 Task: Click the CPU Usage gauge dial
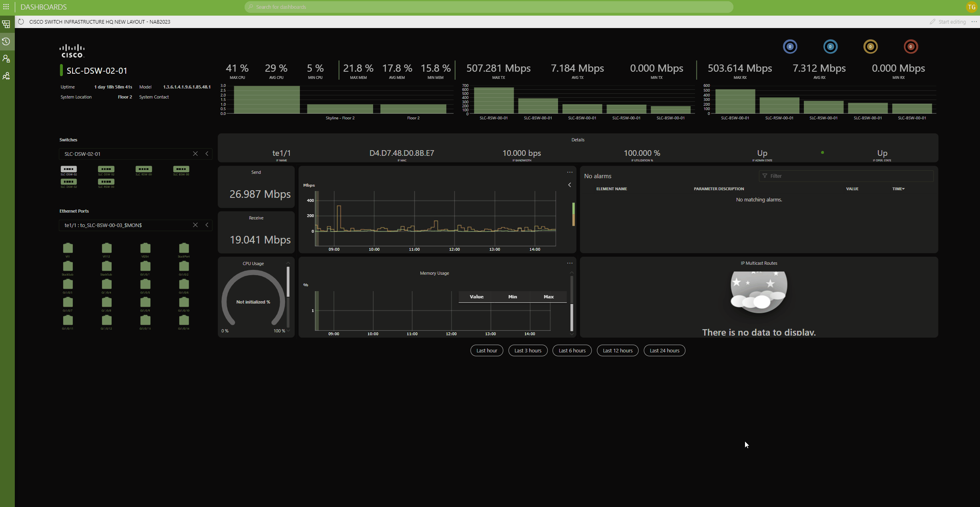pos(253,298)
